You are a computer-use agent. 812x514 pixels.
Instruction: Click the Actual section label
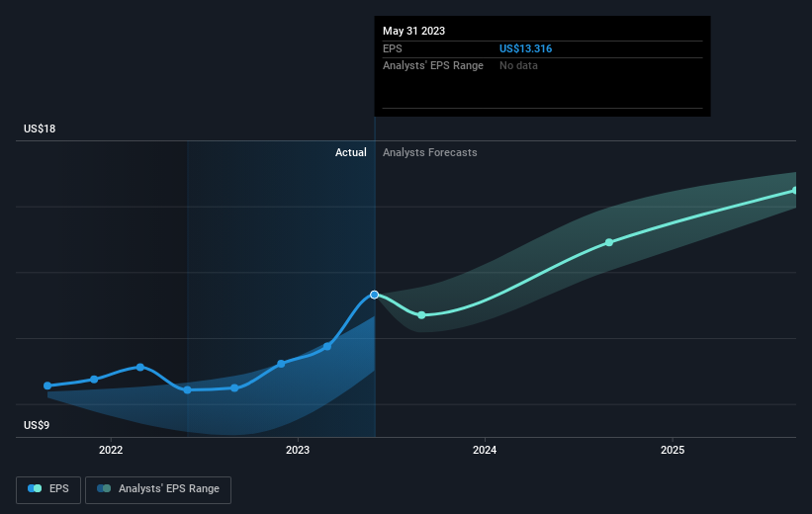(350, 152)
